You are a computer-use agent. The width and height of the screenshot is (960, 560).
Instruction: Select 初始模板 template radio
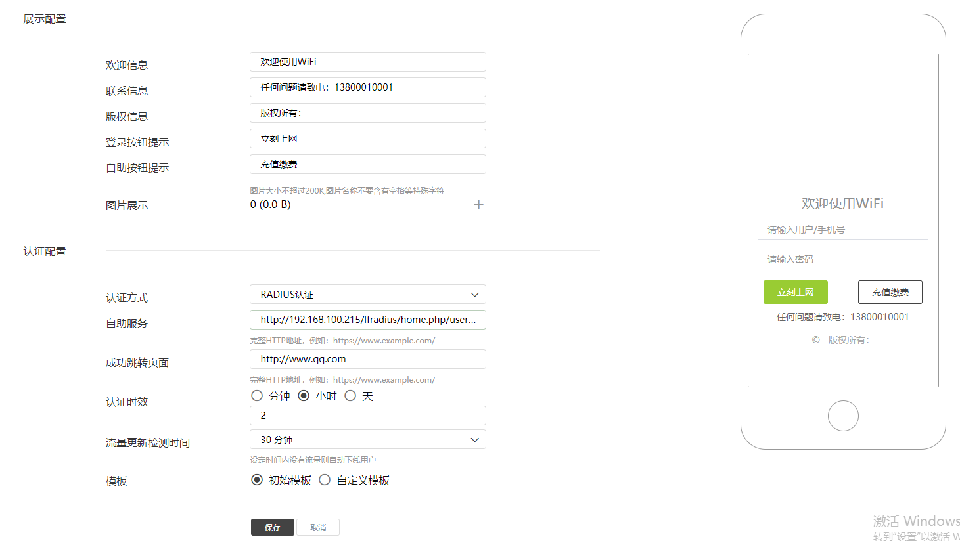[257, 480]
